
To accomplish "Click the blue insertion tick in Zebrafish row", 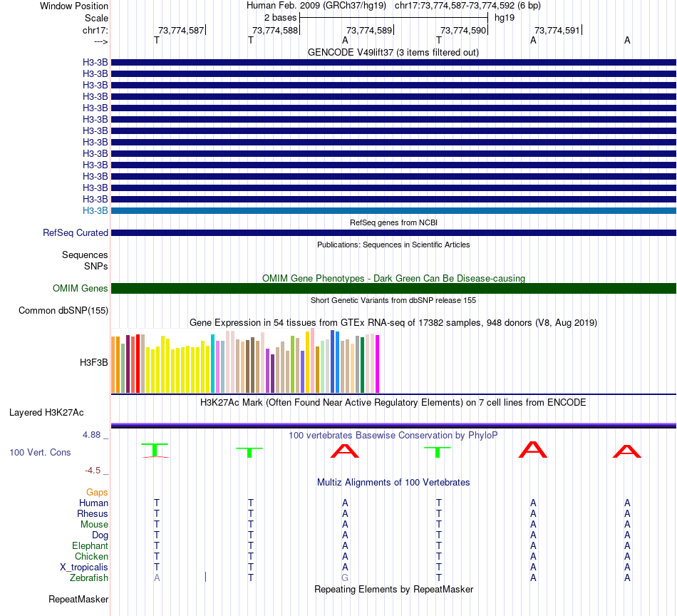I will [x=205, y=577].
